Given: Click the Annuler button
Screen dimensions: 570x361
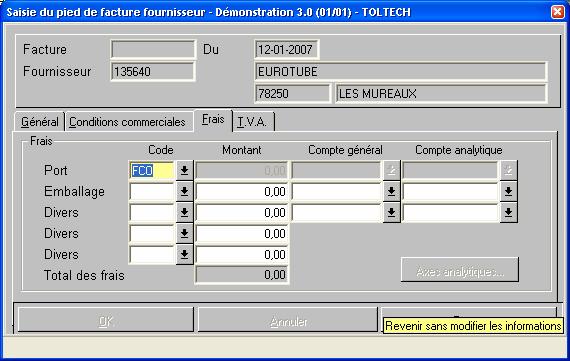Looking at the screenshot, I should point(288,321).
